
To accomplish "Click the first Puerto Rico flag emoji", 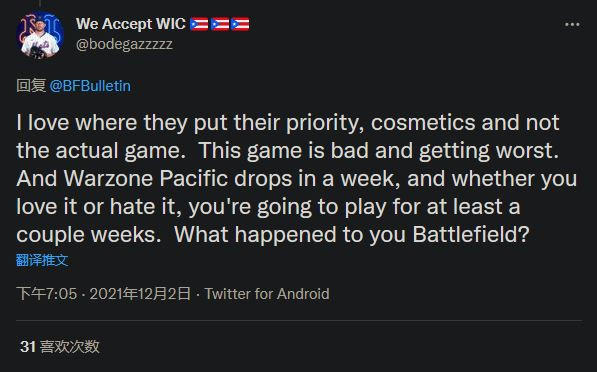I will (199, 24).
